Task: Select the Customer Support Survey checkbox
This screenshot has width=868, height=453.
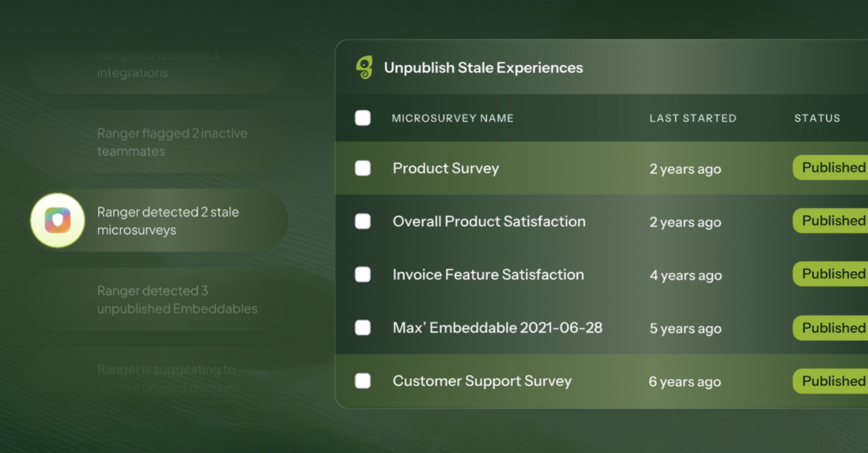Action: pyautogui.click(x=363, y=381)
